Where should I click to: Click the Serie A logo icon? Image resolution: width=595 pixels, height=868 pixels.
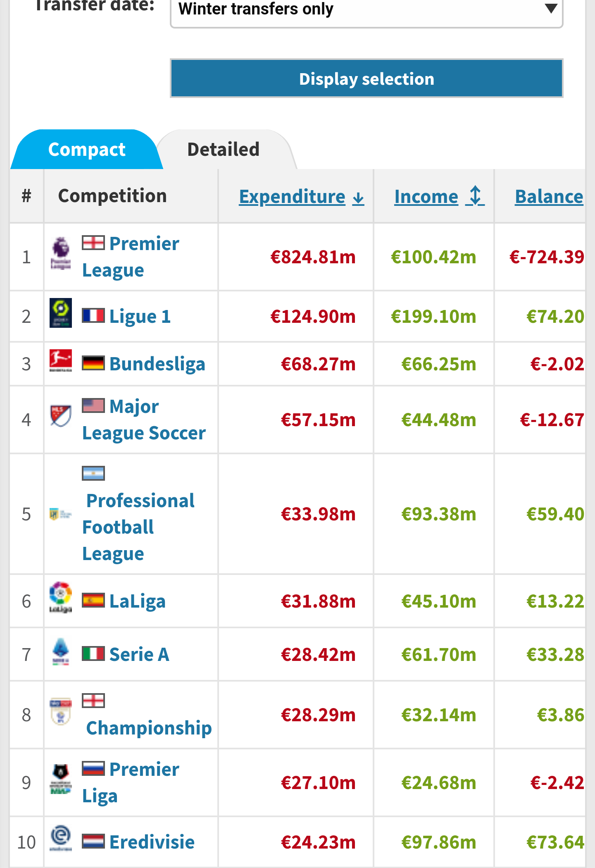(x=61, y=651)
